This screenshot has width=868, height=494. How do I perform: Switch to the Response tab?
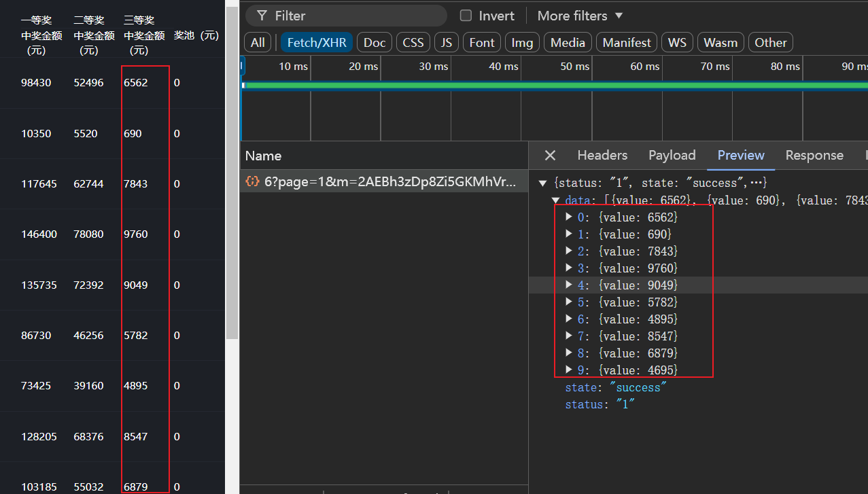pos(814,156)
